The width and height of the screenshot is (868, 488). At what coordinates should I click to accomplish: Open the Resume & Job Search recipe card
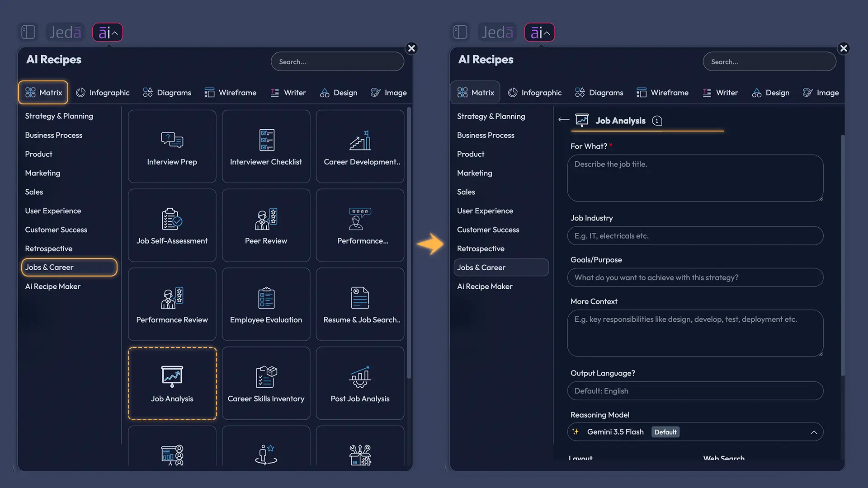(x=360, y=305)
